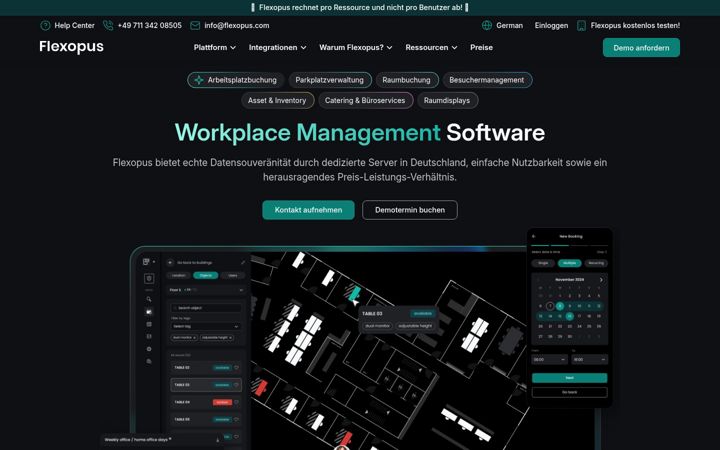Click next-month chevron beside November 2024
Viewport: 720px width, 450px height.
point(601,280)
